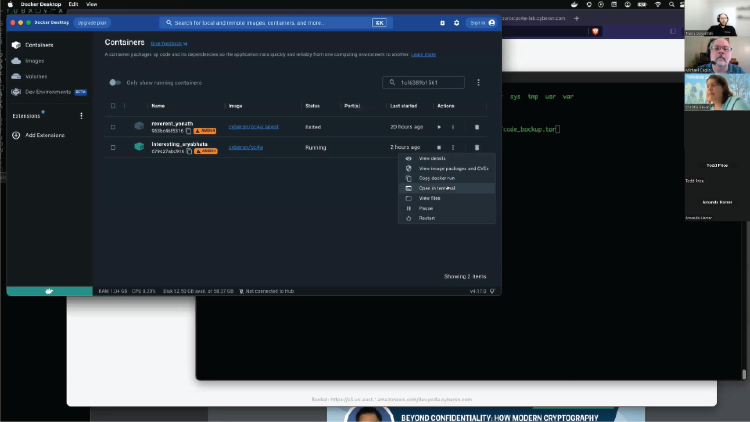Choose Copy docker run menu entry
750x422 pixels.
point(447,178)
